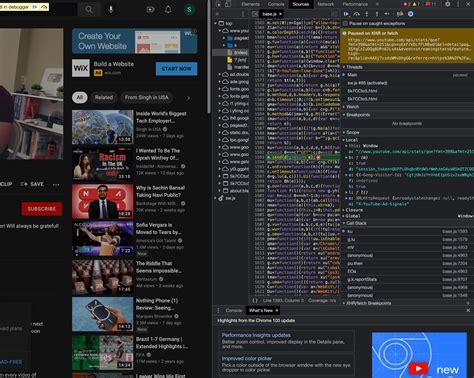Select the From Singh in USA chip
Screen dimensions: 474x378
pyautogui.click(x=147, y=97)
